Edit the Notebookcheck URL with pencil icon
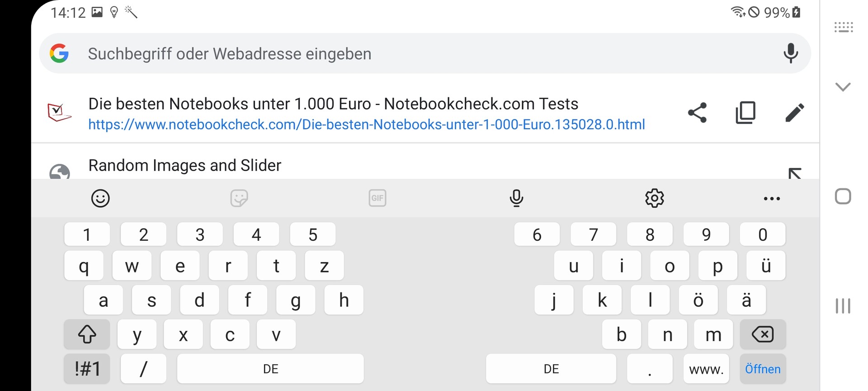The width and height of the screenshot is (868, 391). (794, 113)
